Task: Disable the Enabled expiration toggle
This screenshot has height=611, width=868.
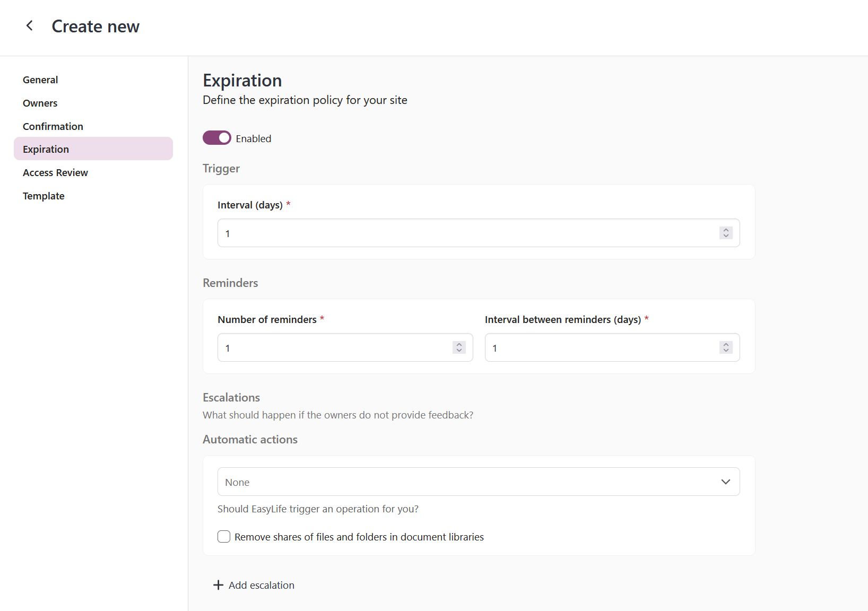Action: [x=216, y=138]
